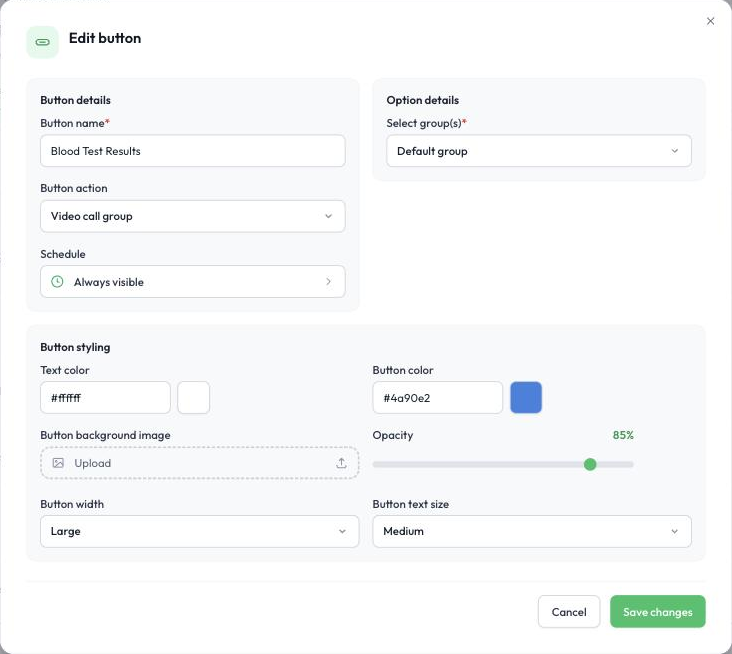Click the Cancel button
The image size is (732, 654).
tap(569, 612)
